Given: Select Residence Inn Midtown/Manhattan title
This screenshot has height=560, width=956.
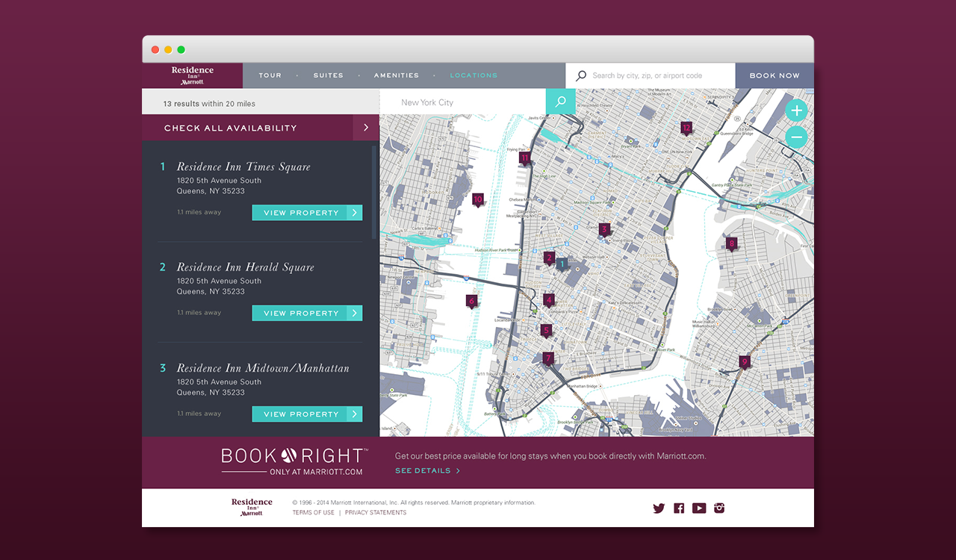Looking at the screenshot, I should point(263,368).
